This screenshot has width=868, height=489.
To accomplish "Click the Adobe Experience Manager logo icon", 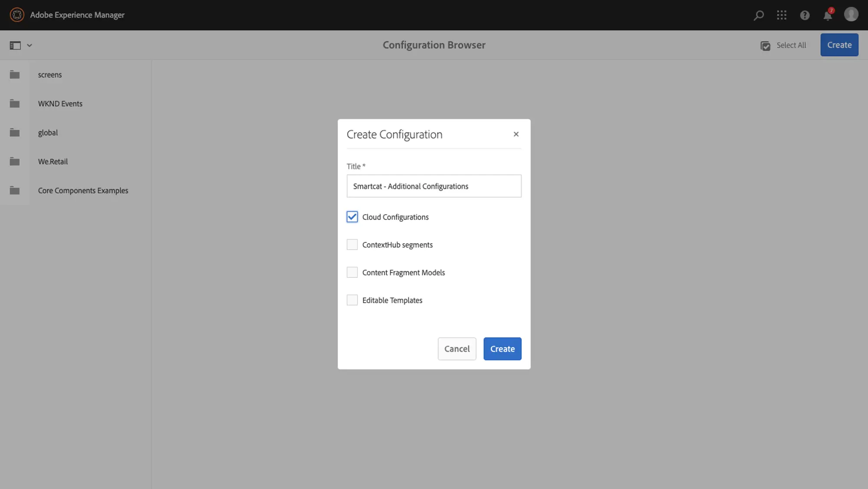I will tap(17, 15).
